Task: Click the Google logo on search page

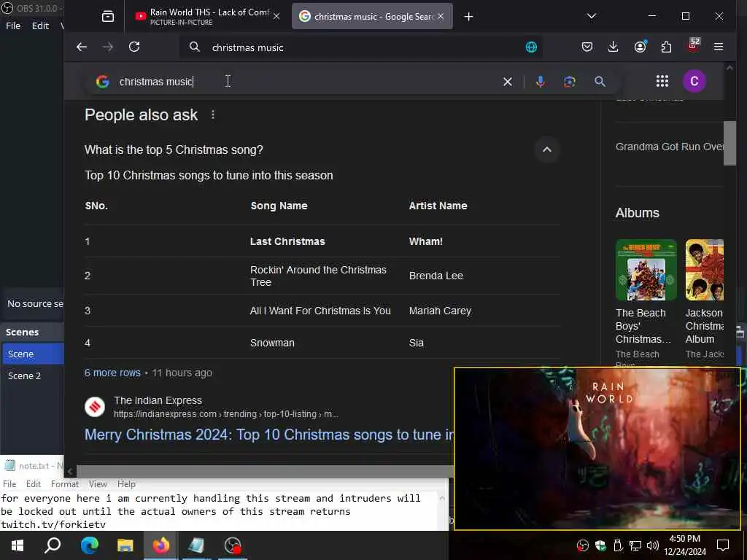Action: pos(102,82)
